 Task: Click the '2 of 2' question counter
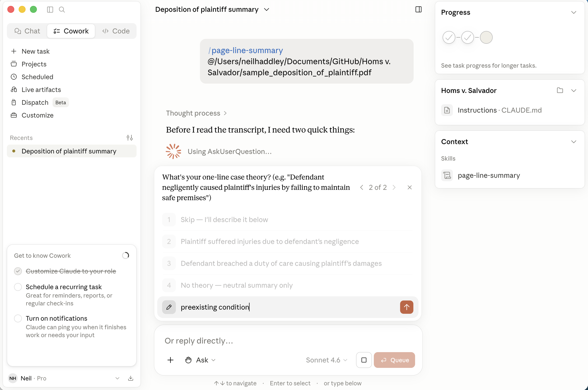pos(378,187)
